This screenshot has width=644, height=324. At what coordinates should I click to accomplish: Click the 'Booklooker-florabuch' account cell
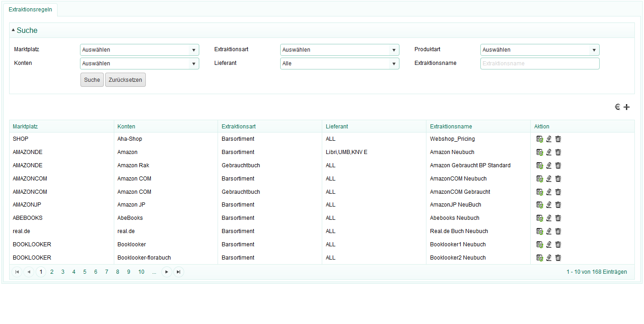click(144, 258)
